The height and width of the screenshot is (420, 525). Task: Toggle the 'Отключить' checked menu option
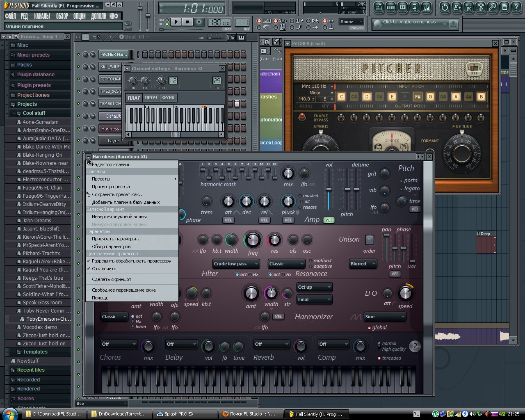point(104,269)
